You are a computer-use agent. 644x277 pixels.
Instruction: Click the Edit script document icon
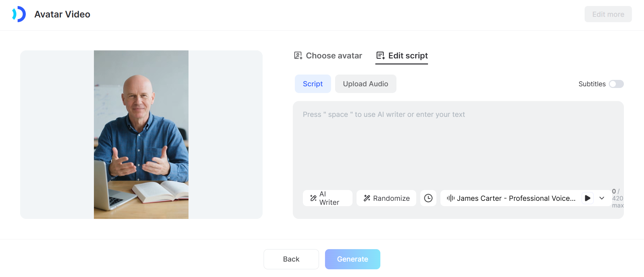[x=380, y=56]
